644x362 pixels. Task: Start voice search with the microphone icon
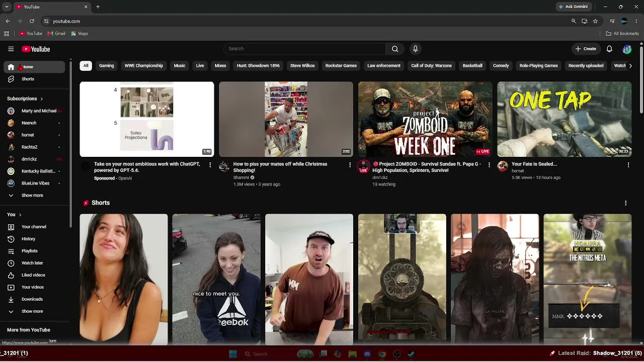click(415, 49)
